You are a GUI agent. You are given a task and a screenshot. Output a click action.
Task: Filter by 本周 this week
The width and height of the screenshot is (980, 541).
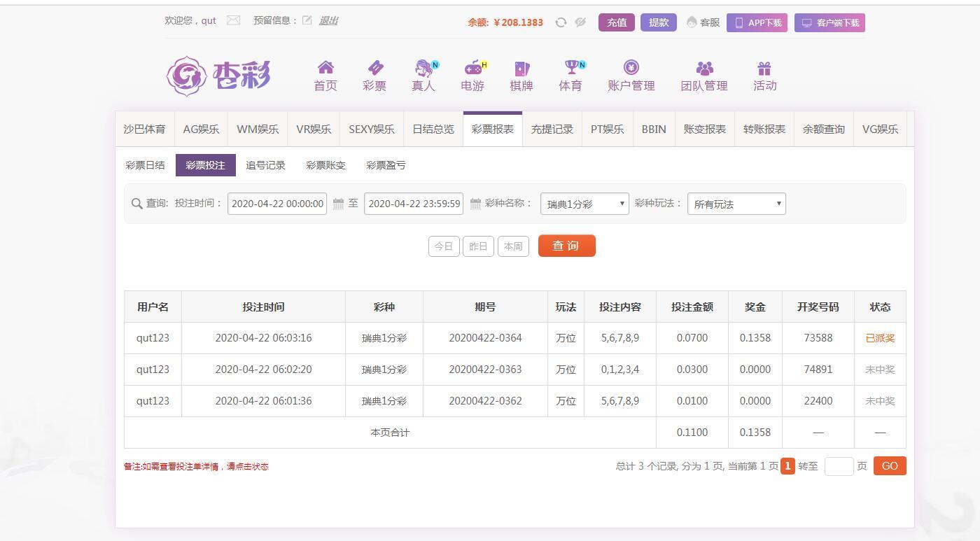[x=513, y=246]
